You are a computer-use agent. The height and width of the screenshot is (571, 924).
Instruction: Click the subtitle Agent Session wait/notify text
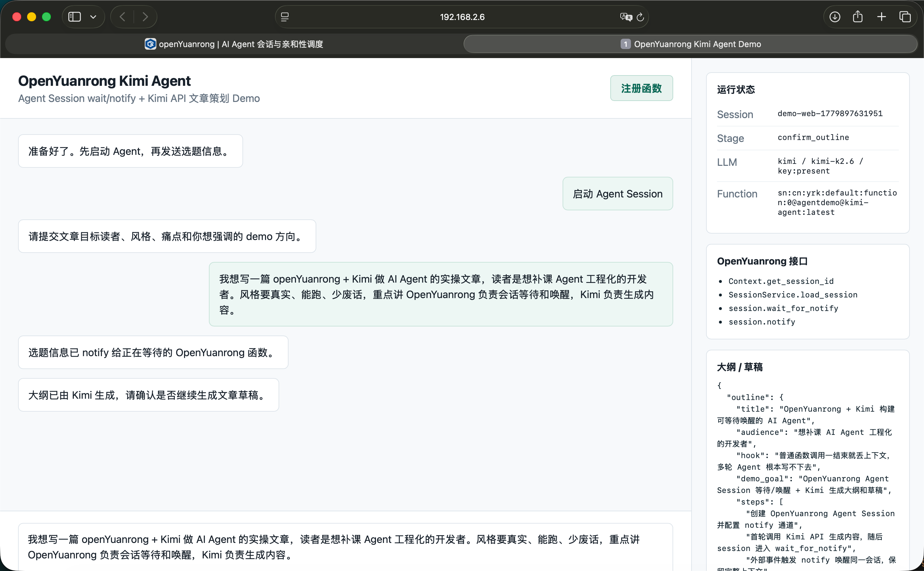(139, 99)
